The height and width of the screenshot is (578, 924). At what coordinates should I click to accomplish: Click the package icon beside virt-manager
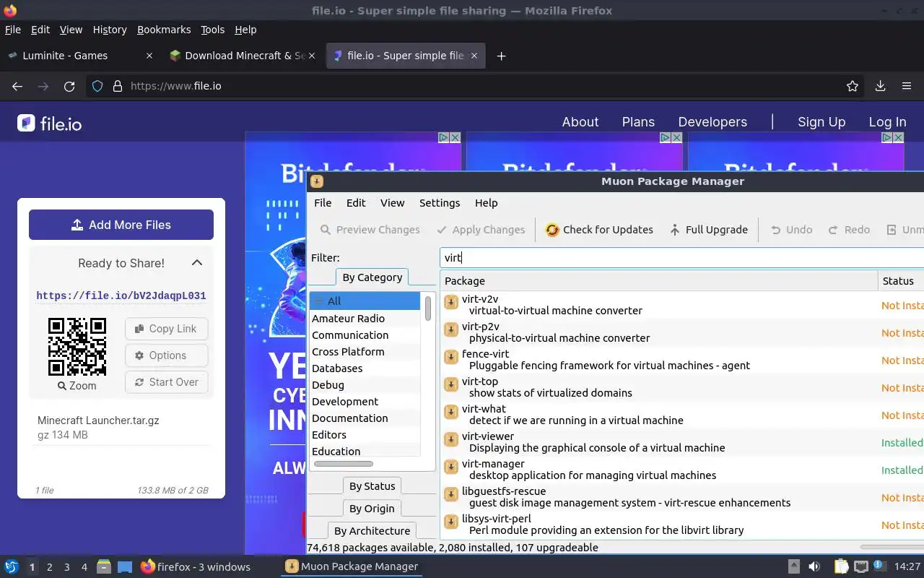coord(451,467)
